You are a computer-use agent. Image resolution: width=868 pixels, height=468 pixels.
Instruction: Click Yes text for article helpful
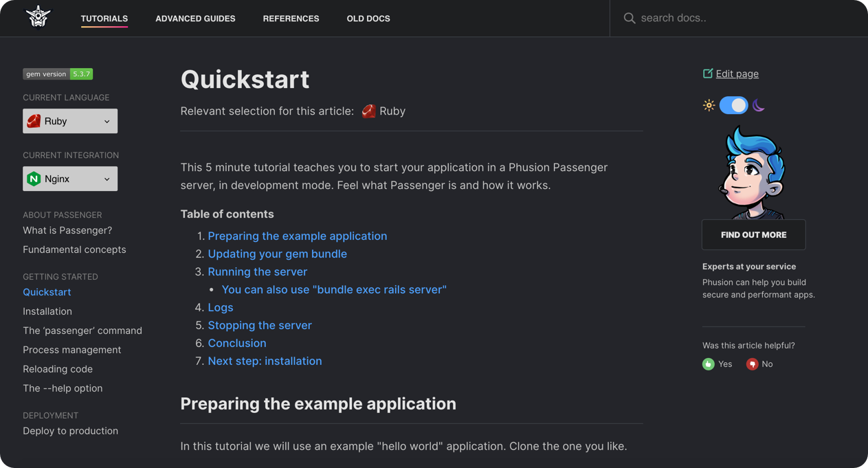(725, 364)
